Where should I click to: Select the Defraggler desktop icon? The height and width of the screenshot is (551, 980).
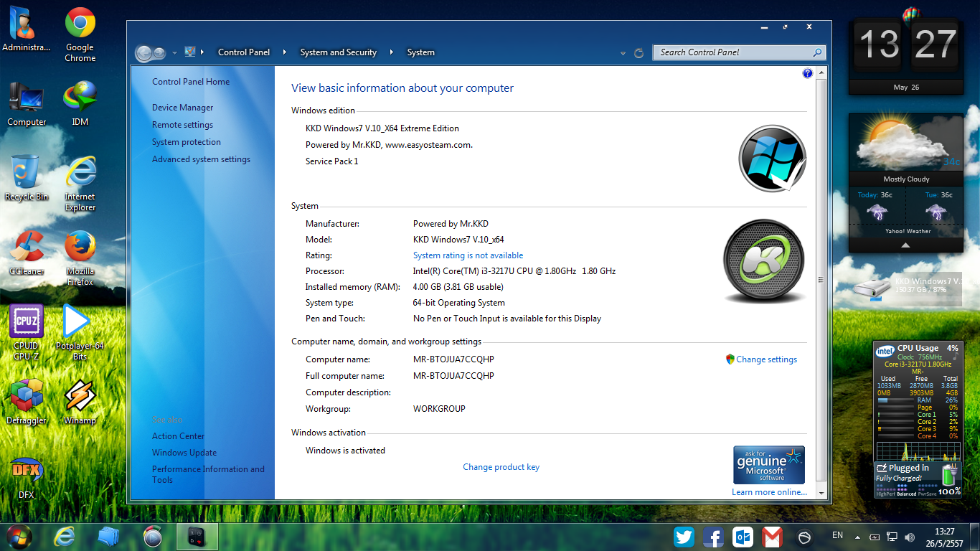27,402
